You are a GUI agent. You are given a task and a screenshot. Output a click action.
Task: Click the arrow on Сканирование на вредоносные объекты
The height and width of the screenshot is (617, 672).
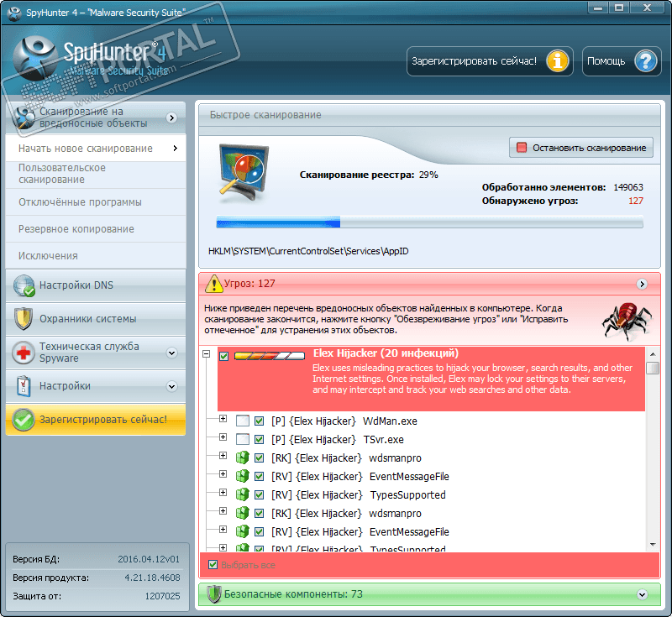pos(172,118)
